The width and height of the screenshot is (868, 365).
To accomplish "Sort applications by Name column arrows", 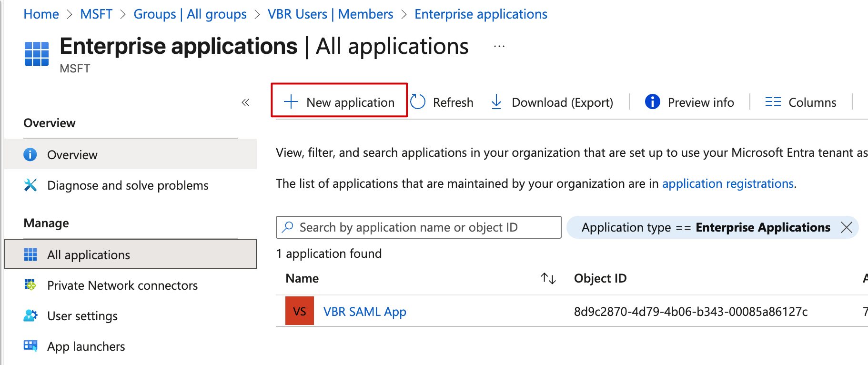I will pos(548,278).
